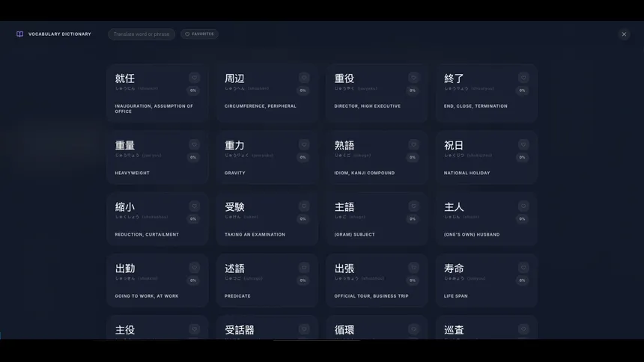This screenshot has width=644, height=362.
Task: Favorite the 就任 inauguration card heart
Action: coord(194,78)
